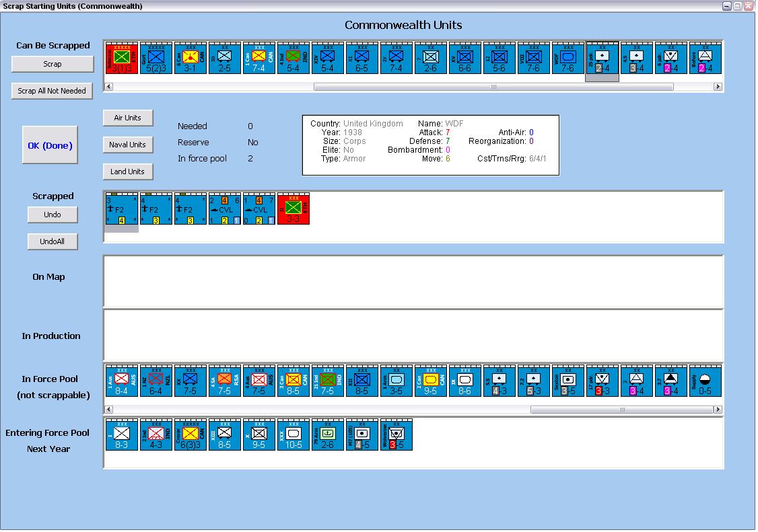Select the 3 Can CAN 8-5 corps
This screenshot has width=758, height=532.
coord(294,381)
